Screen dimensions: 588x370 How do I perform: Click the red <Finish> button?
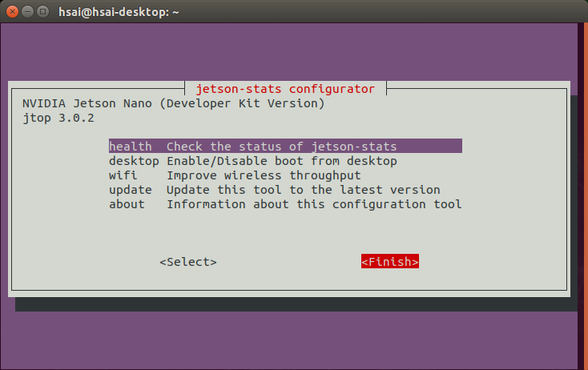390,261
